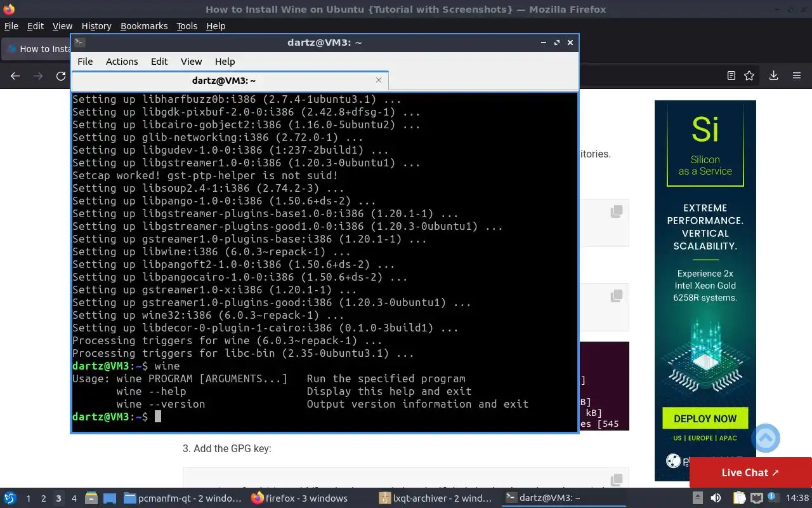Toggle Firefox reader view icon
The width and height of the screenshot is (812, 508).
coord(731,76)
